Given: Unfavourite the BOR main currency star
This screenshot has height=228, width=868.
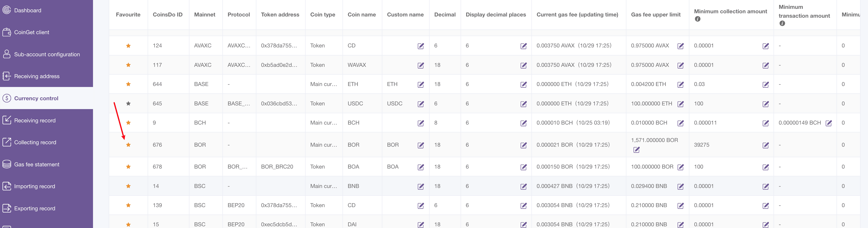Looking at the screenshot, I should [128, 145].
